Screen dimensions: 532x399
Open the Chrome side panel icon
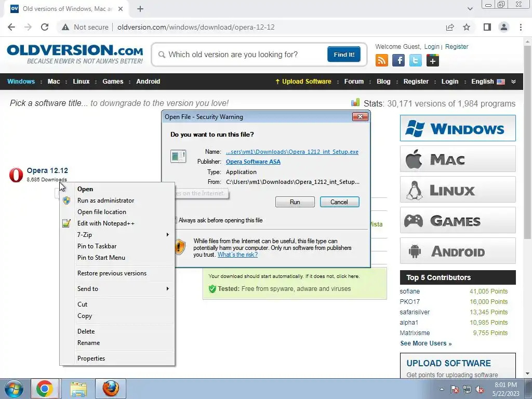tap(487, 27)
